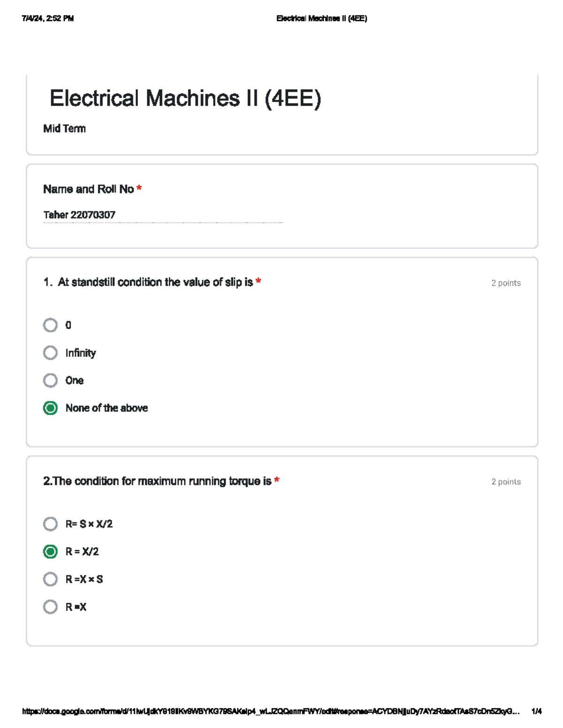Select "R = X/2" as maximum torque condition
The height and width of the screenshot is (728, 563).
pyautogui.click(x=51, y=551)
